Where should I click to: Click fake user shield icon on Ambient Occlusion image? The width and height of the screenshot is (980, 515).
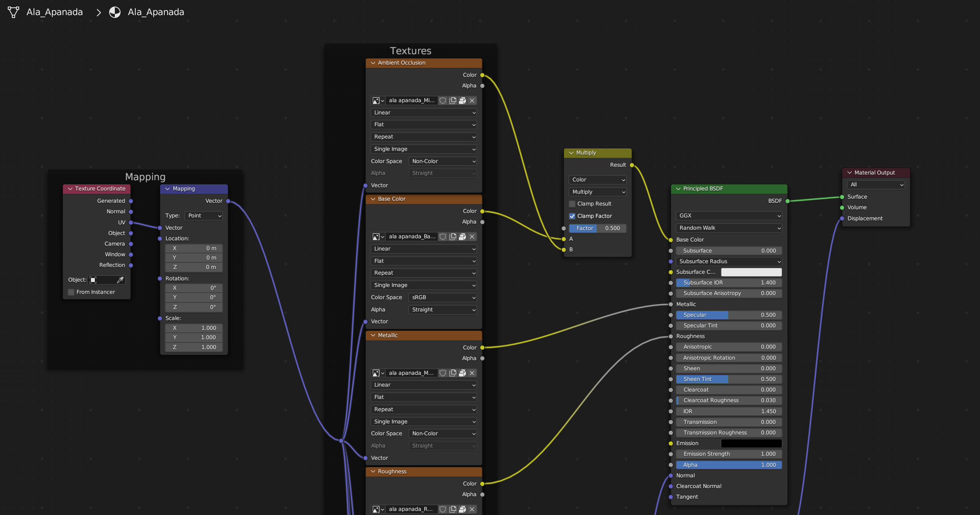pyautogui.click(x=443, y=101)
